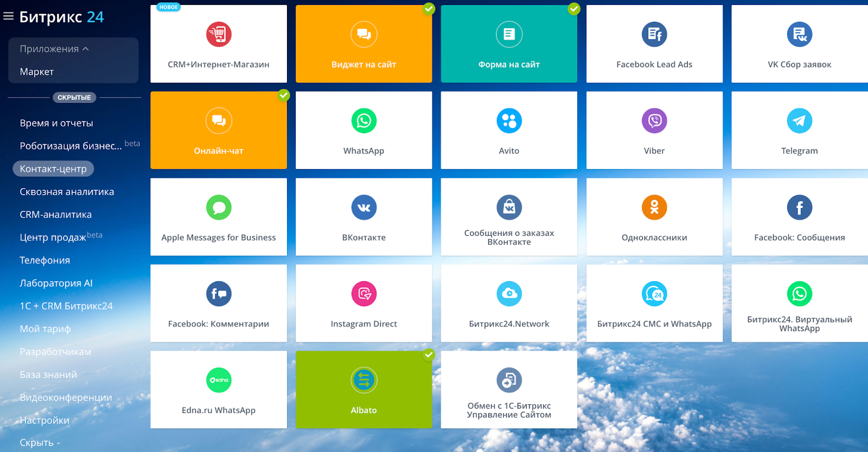Click the Битрикс 24 logo
The height and width of the screenshot is (452, 868).
pyautogui.click(x=61, y=17)
